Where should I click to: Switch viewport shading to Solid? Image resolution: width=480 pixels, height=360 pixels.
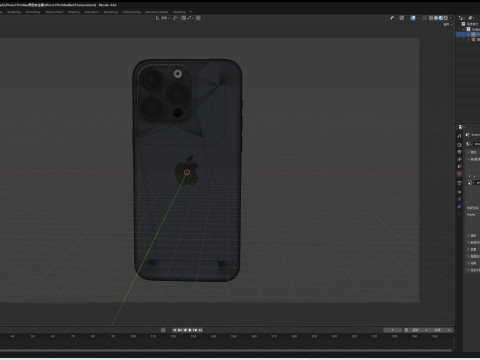point(436,18)
